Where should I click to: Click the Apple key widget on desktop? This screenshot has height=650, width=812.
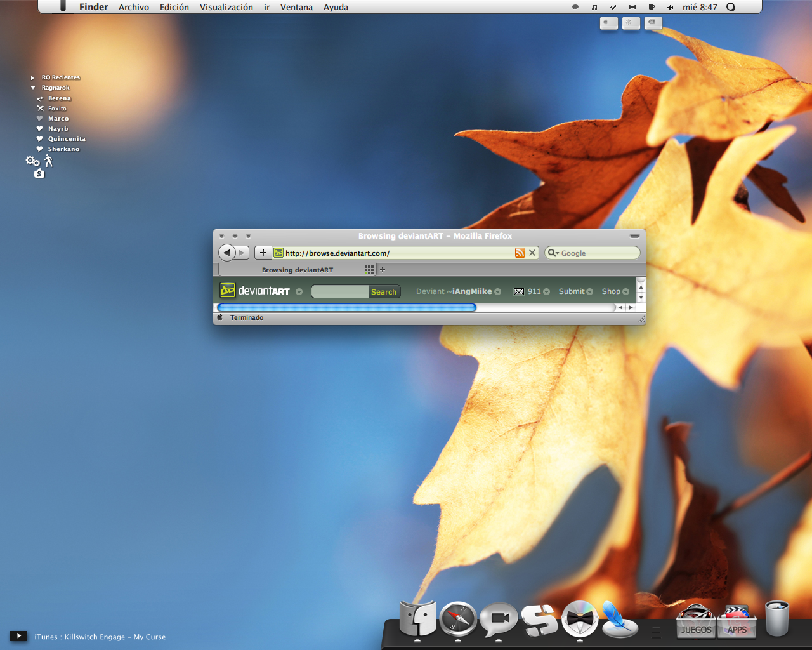tap(609, 23)
